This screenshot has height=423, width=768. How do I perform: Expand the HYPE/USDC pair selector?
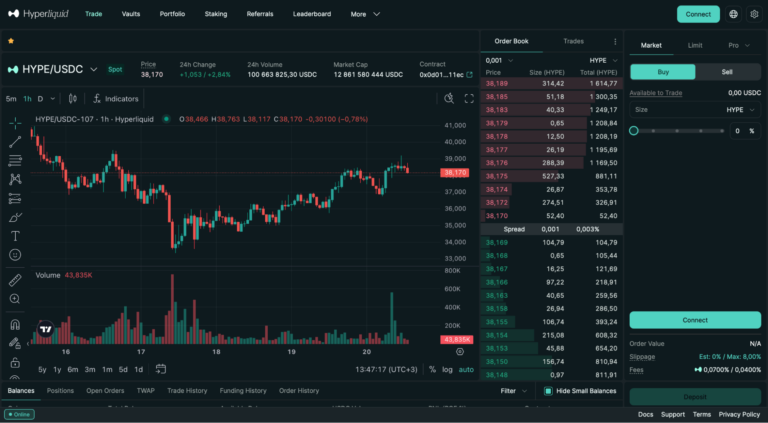click(93, 70)
